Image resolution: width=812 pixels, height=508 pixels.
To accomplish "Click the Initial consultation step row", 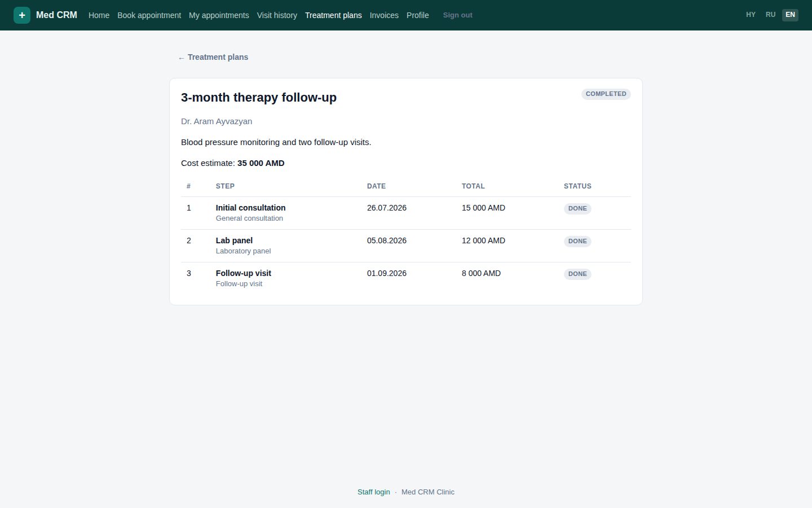I will (x=406, y=213).
